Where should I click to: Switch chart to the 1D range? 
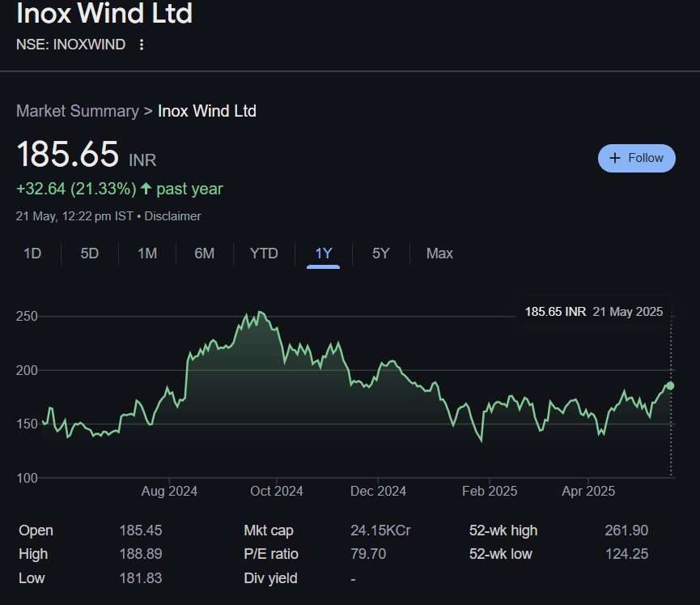point(32,254)
